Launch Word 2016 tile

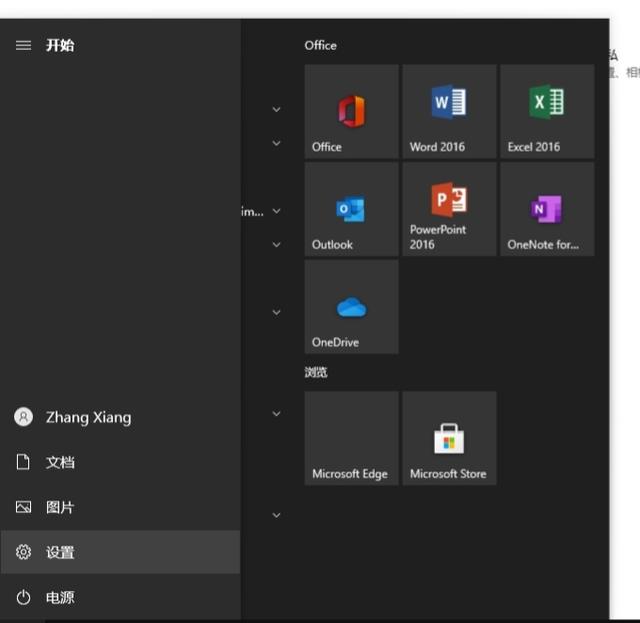(x=449, y=111)
